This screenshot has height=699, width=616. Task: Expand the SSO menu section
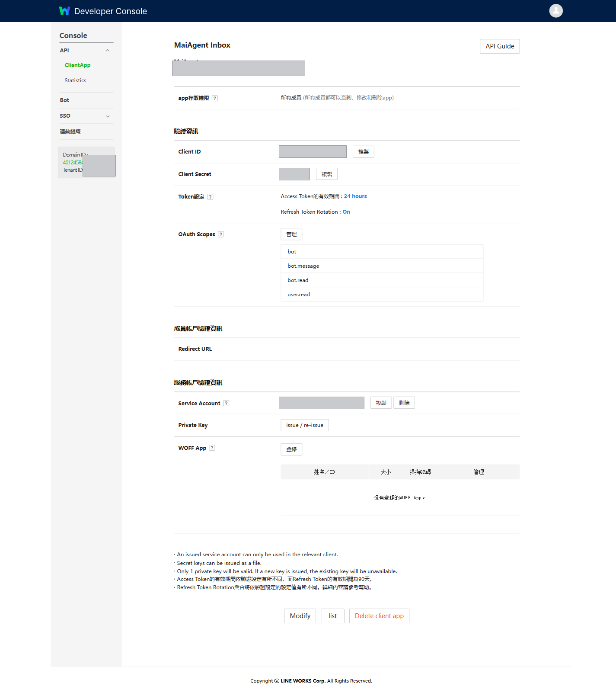pyautogui.click(x=108, y=116)
